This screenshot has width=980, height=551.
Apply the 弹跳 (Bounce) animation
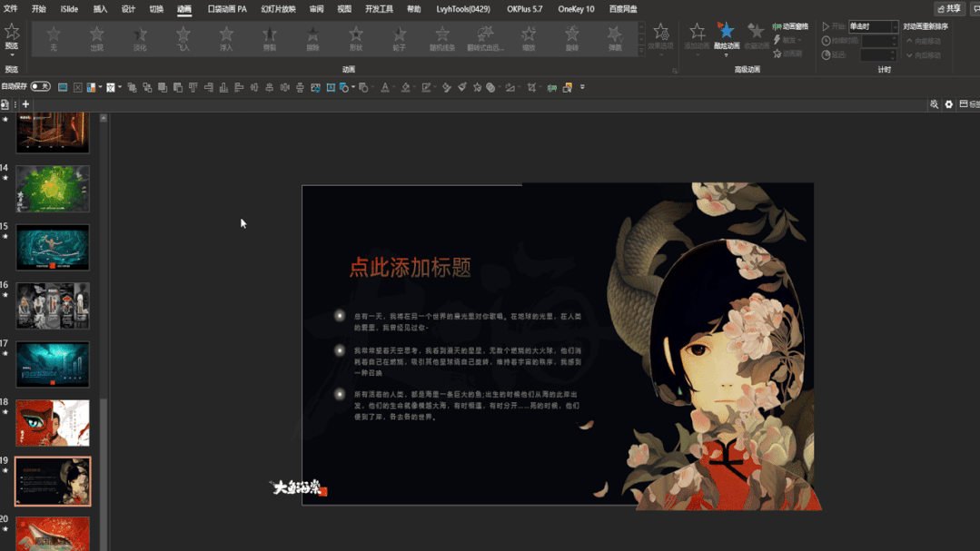[x=615, y=37]
